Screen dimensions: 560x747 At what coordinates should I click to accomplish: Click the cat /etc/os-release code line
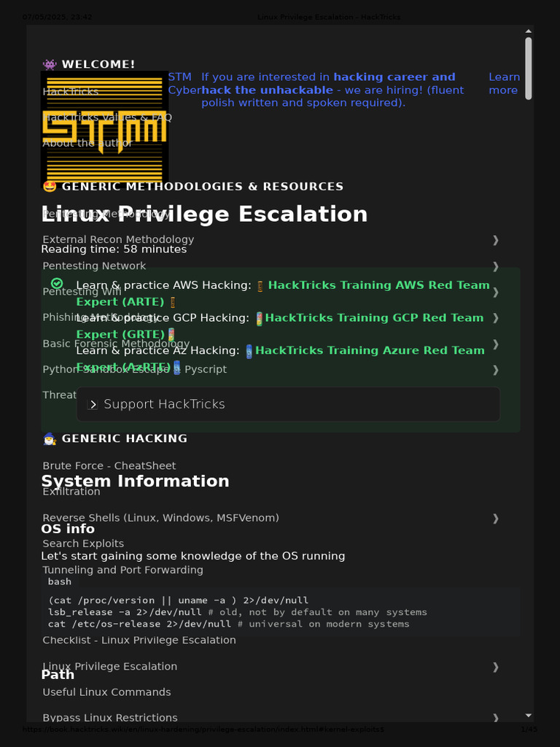click(228, 624)
